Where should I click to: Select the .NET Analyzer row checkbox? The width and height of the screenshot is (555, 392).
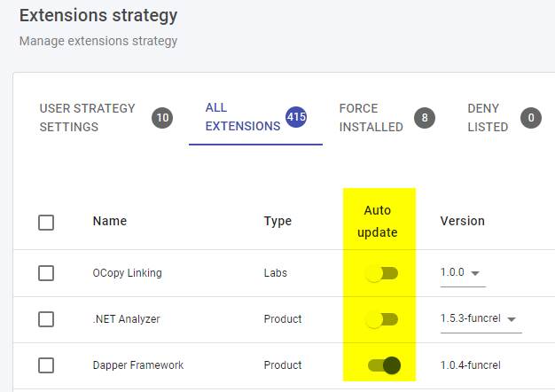click(x=46, y=319)
